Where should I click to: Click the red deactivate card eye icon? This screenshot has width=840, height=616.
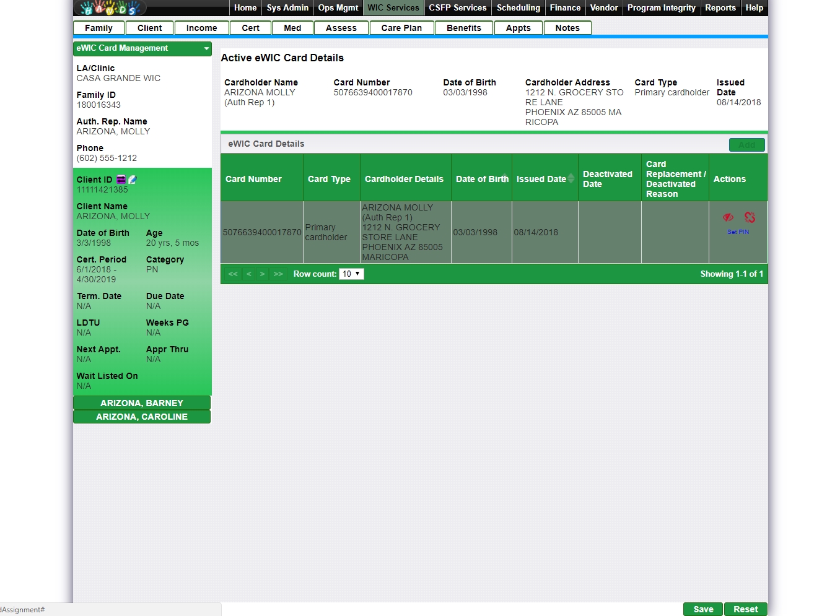tap(728, 217)
